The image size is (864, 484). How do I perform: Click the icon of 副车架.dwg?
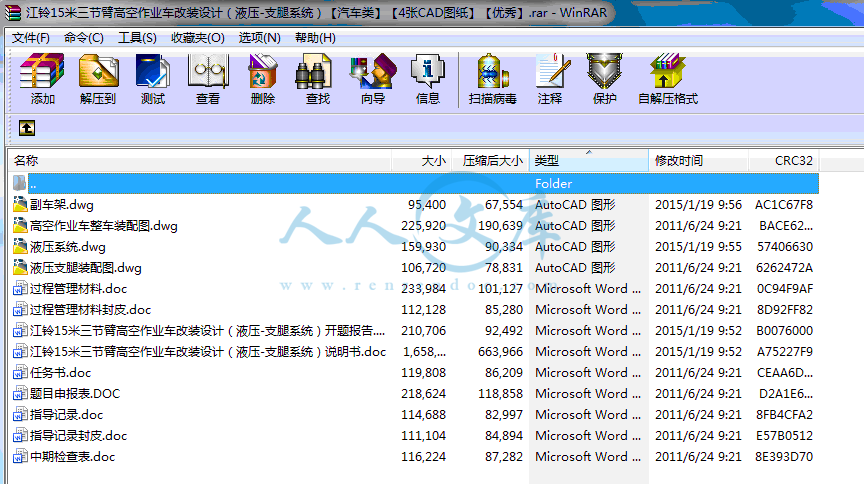pos(20,205)
